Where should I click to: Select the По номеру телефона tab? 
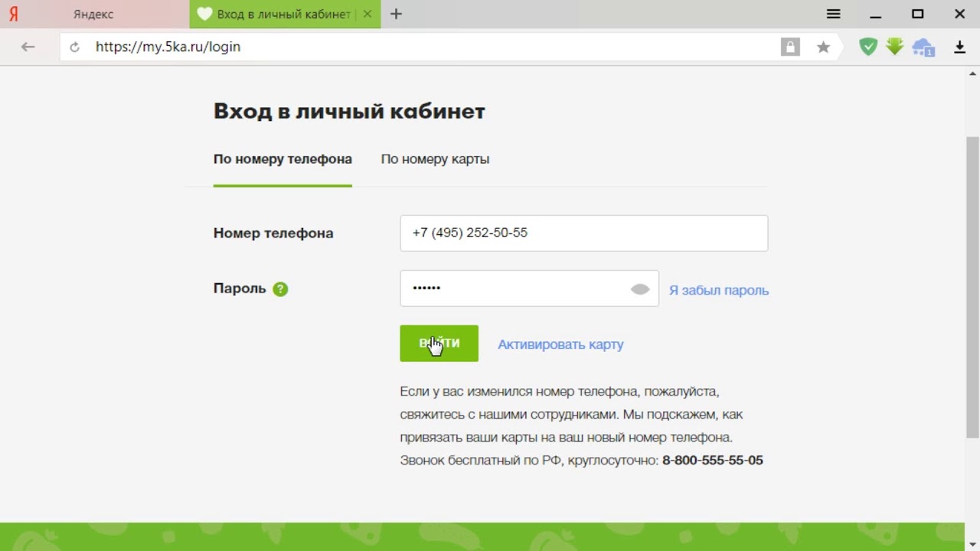click(283, 159)
